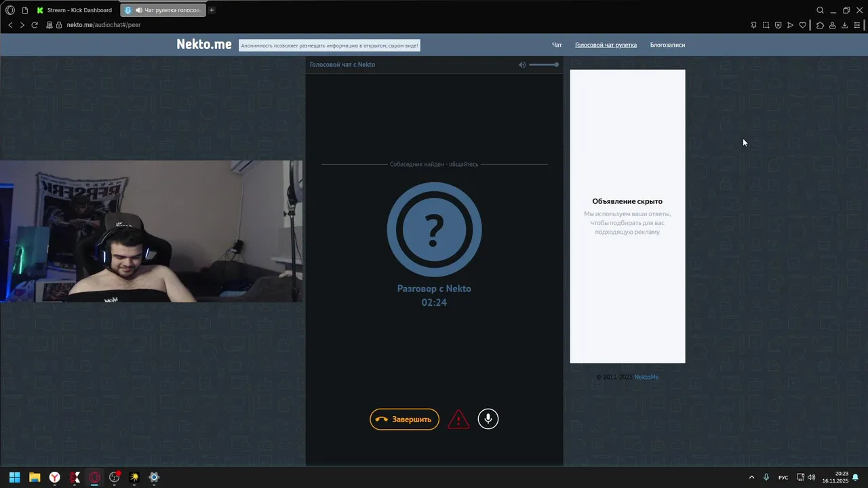Click the Opera menu logo icon
This screenshot has width=868, height=488.
click(x=10, y=10)
